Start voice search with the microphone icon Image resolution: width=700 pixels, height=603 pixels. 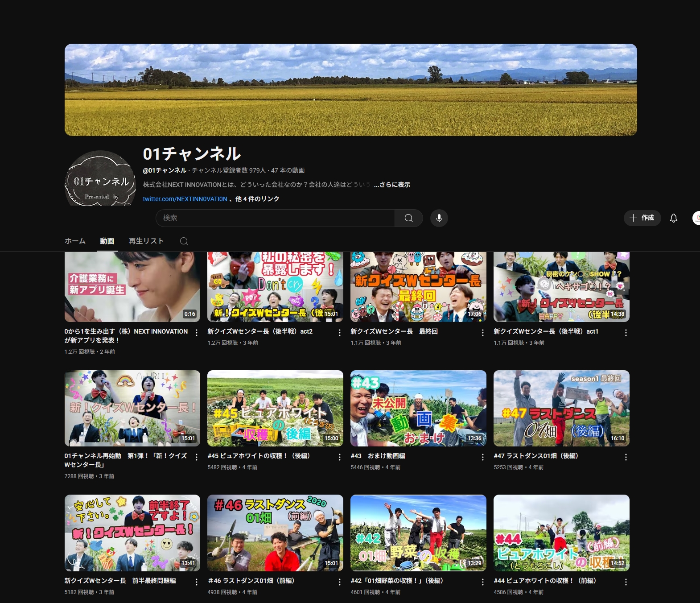(x=439, y=218)
